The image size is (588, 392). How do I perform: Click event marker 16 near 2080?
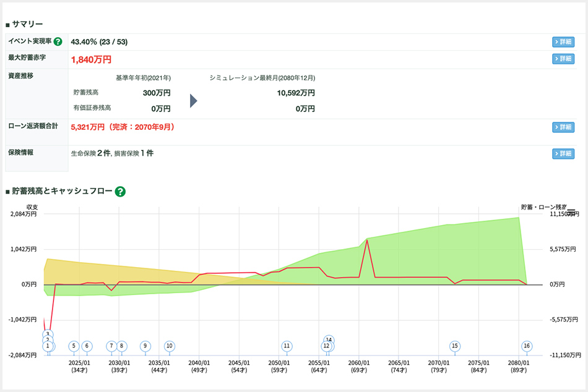(527, 346)
